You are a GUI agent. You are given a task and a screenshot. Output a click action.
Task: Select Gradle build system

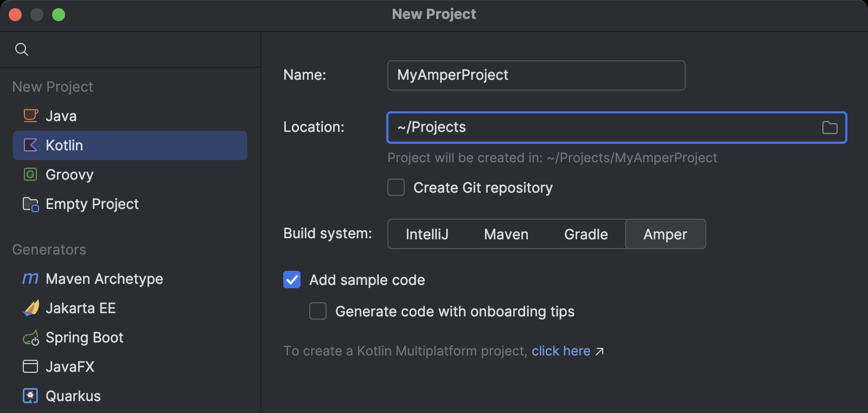click(586, 234)
